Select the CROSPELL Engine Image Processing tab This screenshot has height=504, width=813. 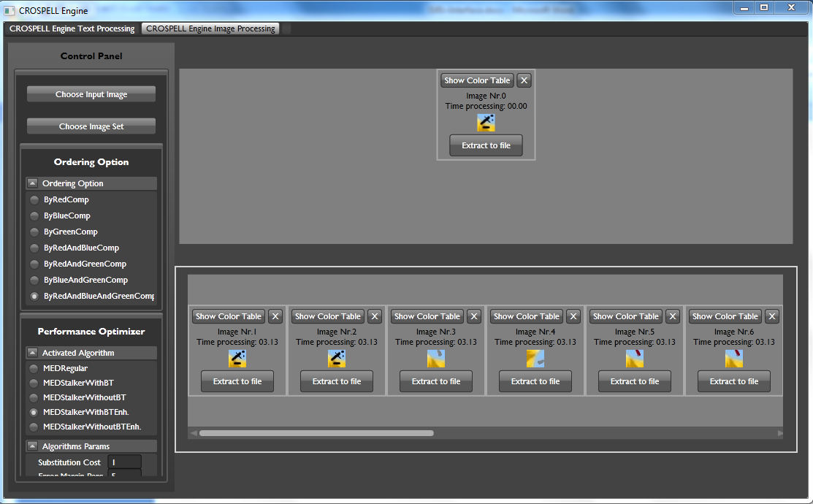[210, 28]
